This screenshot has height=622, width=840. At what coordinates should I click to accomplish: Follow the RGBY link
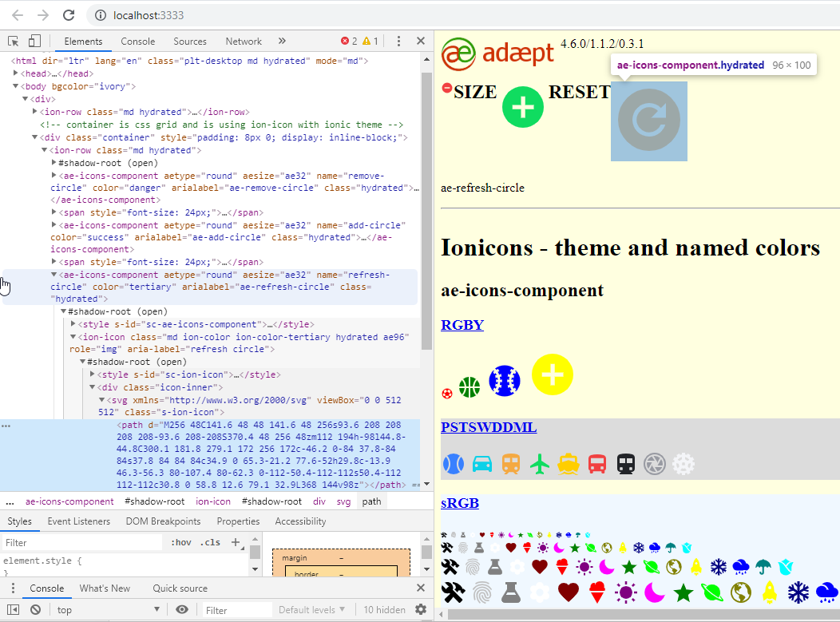pos(462,325)
